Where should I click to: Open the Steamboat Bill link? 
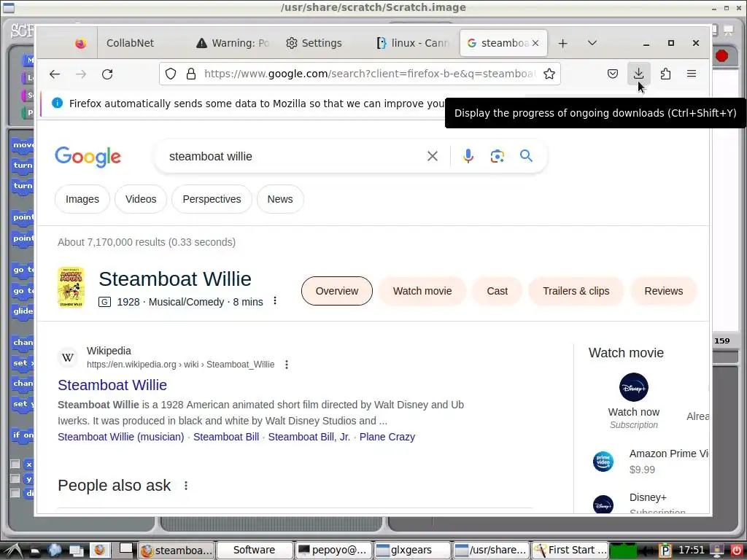(x=226, y=437)
